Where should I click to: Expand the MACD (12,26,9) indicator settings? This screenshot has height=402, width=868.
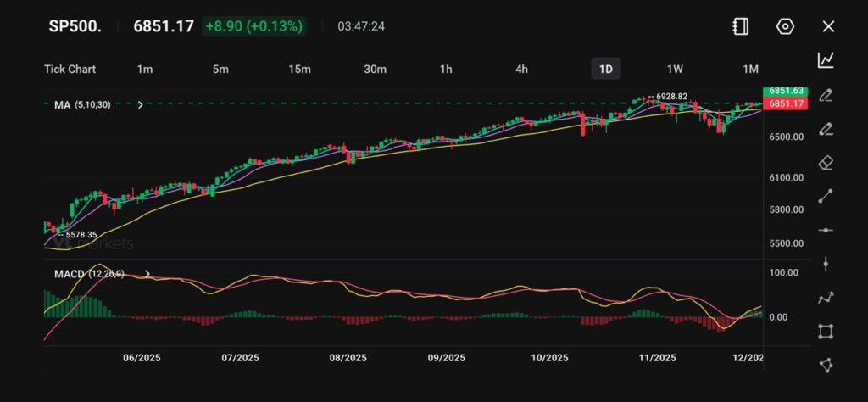pyautogui.click(x=147, y=274)
